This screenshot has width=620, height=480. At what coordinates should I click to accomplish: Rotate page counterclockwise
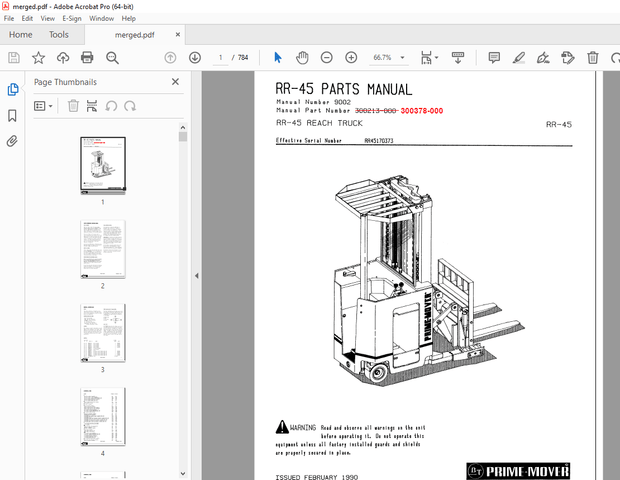coord(111,106)
